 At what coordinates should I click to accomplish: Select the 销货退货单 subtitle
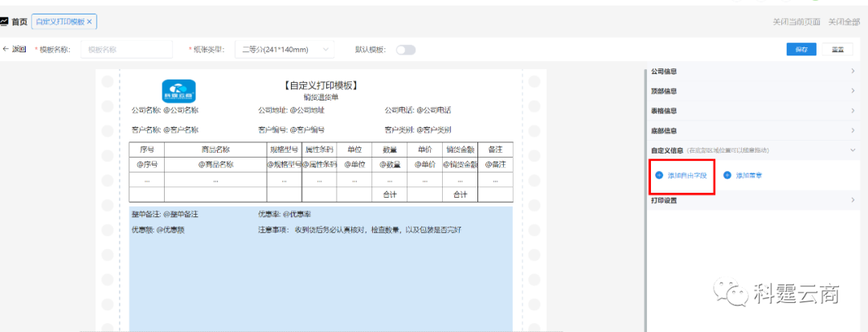tap(321, 97)
